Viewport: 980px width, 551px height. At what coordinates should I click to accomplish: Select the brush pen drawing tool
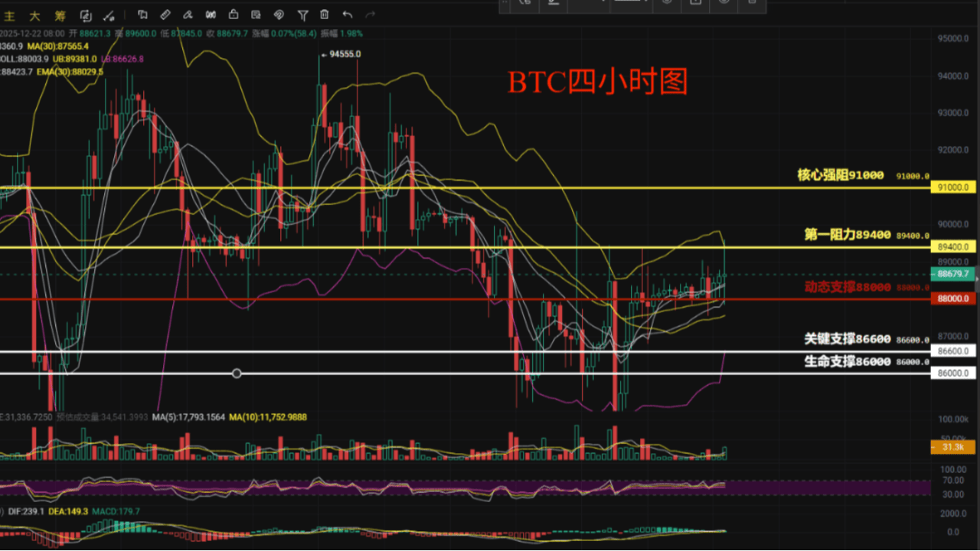point(188,15)
